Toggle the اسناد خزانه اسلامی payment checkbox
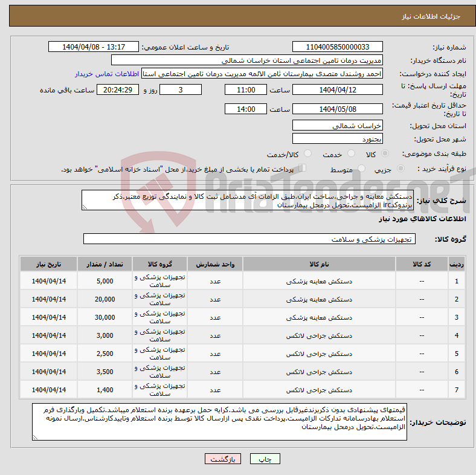Viewport: 476px width, 475px height. point(303,167)
